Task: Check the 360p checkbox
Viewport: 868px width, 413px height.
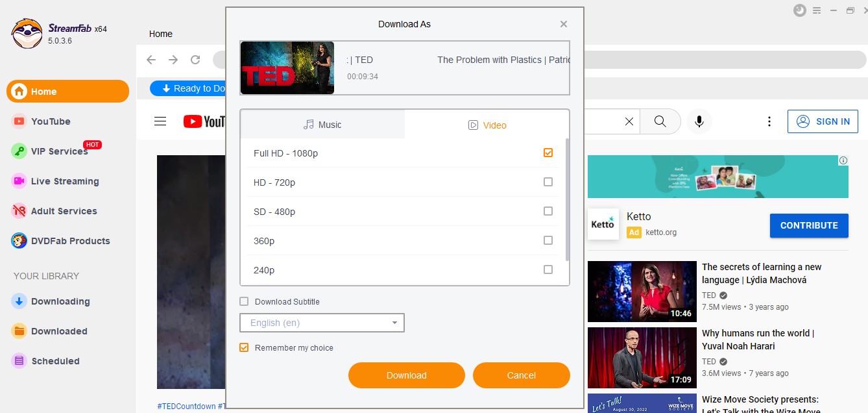Action: coord(548,240)
